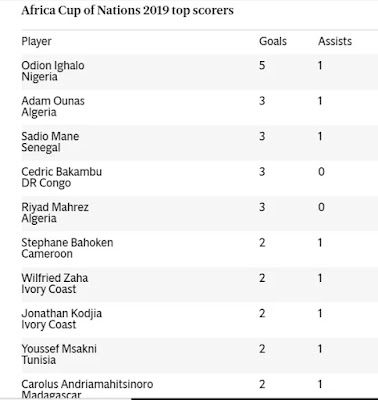Image resolution: width=378 pixels, height=400 pixels.
Task: Click the horizontal scrollbar at bottom
Action: [255, 399]
